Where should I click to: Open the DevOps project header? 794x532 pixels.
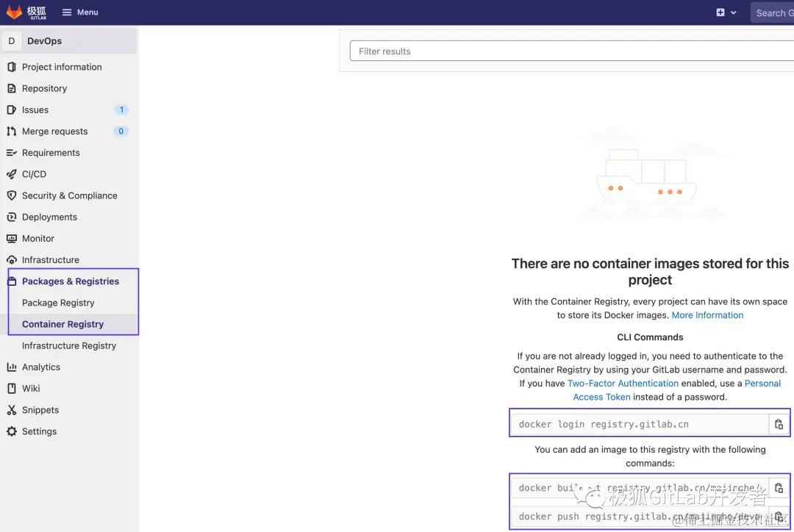click(x=69, y=41)
